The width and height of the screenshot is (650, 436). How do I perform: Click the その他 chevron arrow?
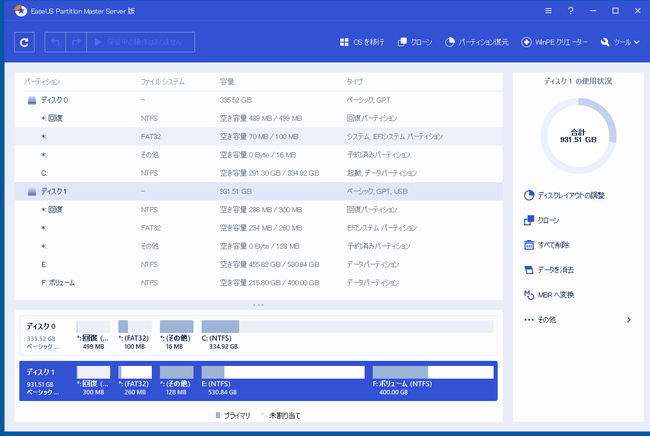pyautogui.click(x=629, y=320)
